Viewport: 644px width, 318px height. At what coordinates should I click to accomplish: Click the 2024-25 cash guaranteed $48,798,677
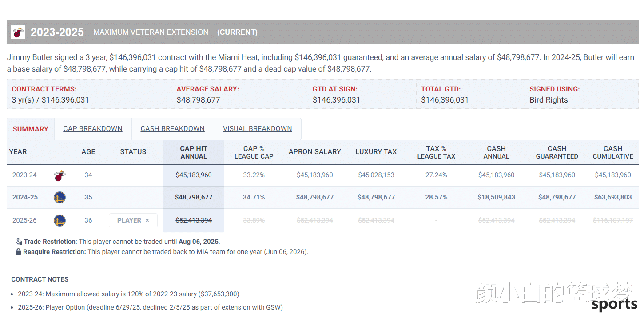point(557,197)
